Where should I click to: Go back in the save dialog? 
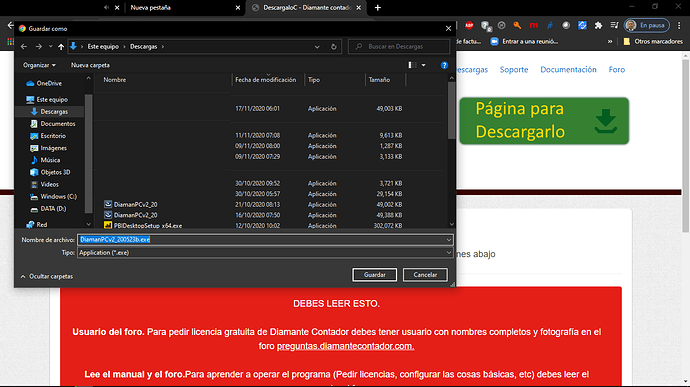24,46
